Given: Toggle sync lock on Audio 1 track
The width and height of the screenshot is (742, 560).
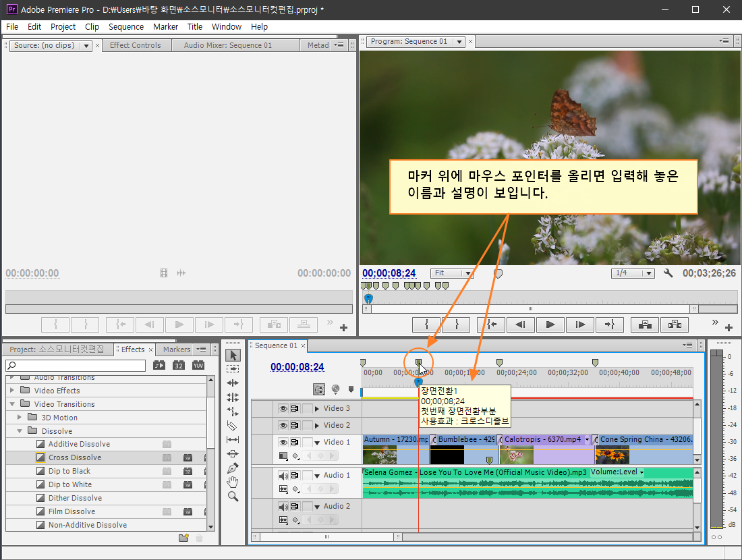Looking at the screenshot, I should [x=295, y=475].
